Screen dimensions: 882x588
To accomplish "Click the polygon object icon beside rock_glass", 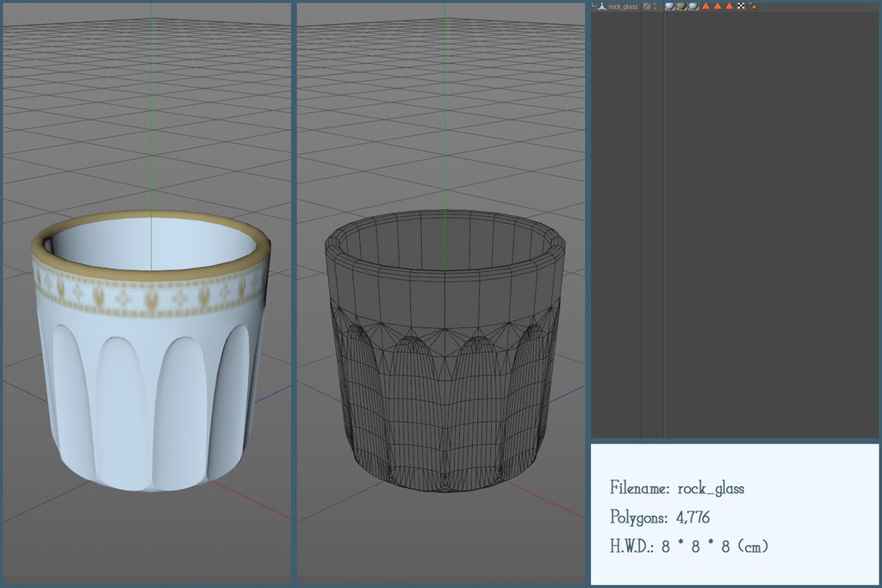I will (x=602, y=6).
